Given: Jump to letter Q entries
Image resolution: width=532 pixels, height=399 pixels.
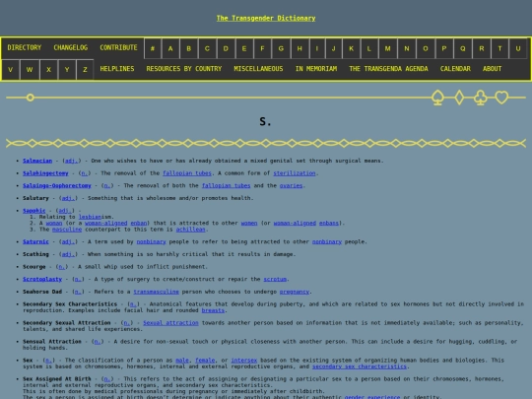Looking at the screenshot, I should [x=462, y=48].
